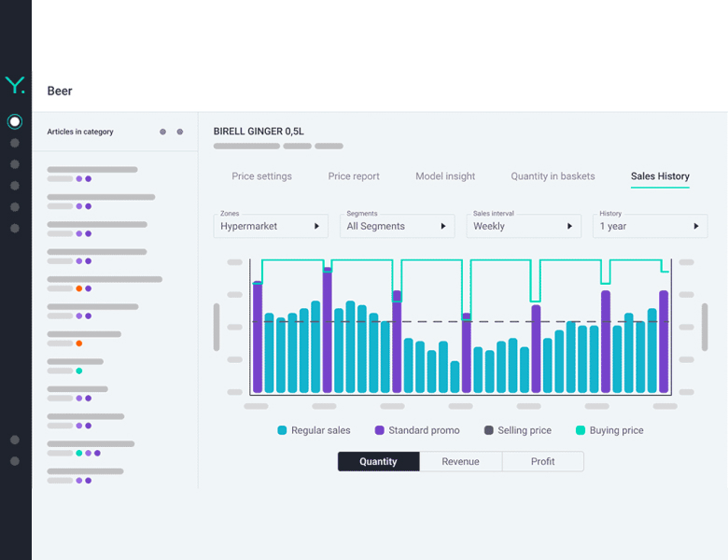
Task: Switch to the Price report tab
Action: pos(354,176)
